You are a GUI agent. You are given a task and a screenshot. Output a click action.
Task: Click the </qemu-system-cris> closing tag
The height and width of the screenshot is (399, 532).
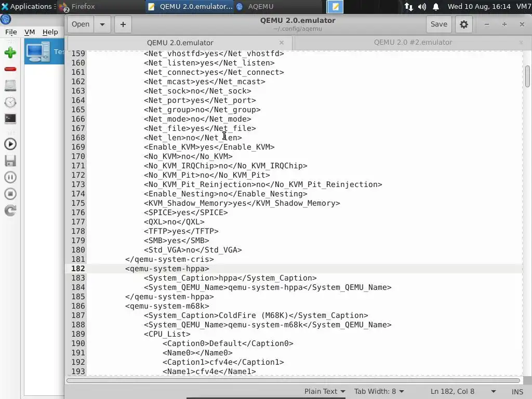click(169, 259)
